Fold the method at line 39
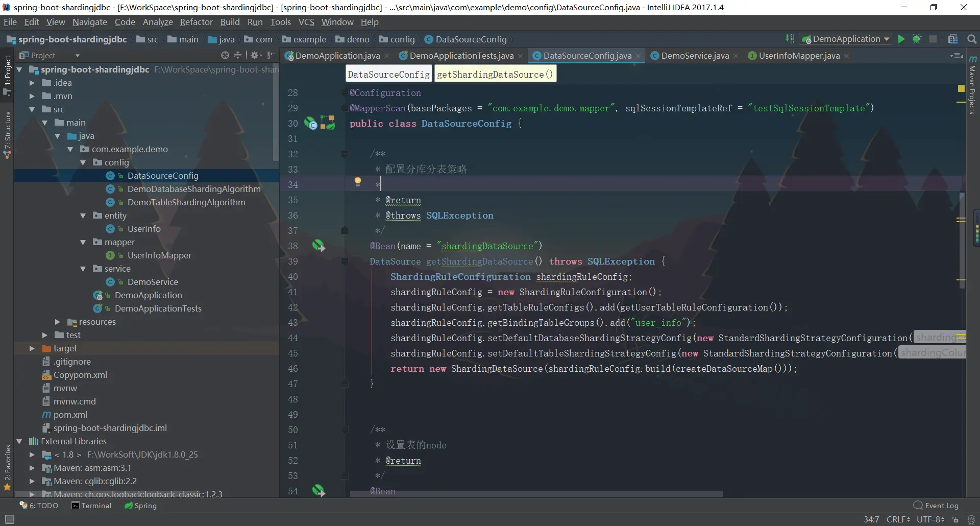 click(x=345, y=261)
